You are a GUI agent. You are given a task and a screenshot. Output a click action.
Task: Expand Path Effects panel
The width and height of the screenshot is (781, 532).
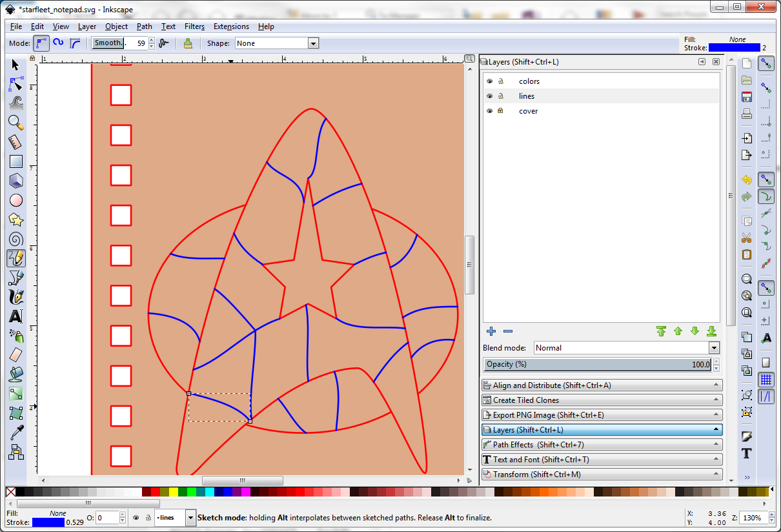602,445
